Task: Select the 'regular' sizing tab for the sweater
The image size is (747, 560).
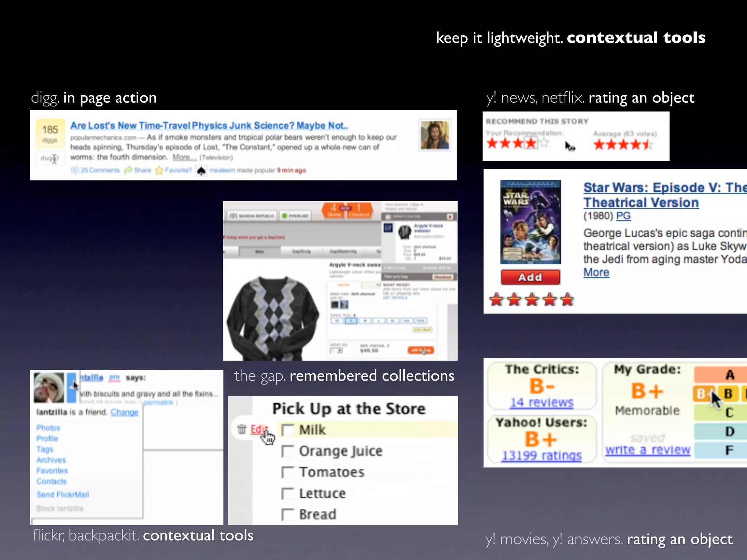Action: coord(343,285)
